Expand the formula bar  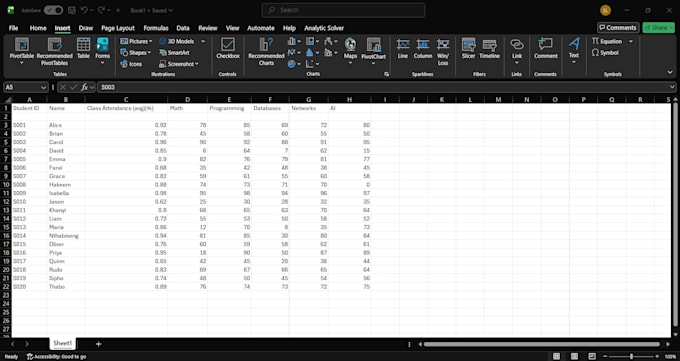(x=673, y=87)
